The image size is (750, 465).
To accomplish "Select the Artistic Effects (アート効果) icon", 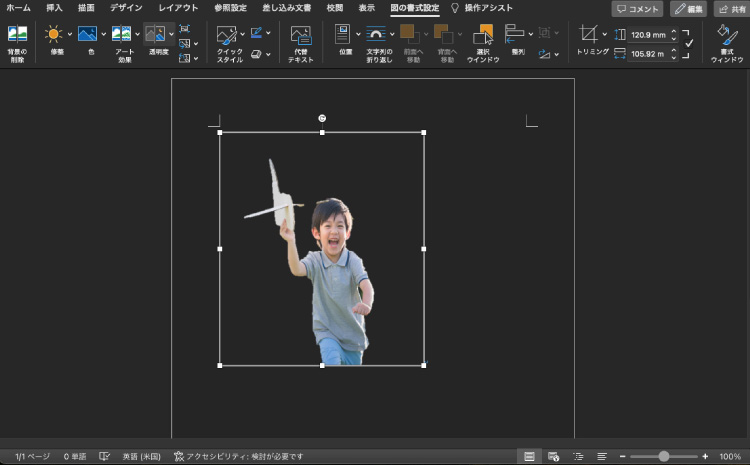I will tap(121, 35).
